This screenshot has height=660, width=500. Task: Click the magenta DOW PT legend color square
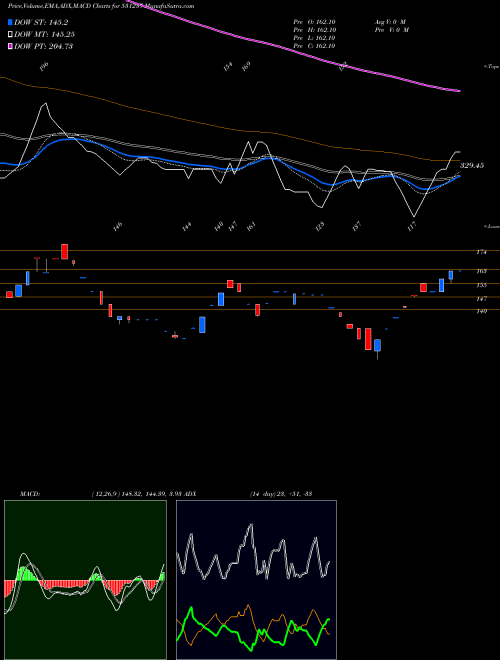(10, 46)
